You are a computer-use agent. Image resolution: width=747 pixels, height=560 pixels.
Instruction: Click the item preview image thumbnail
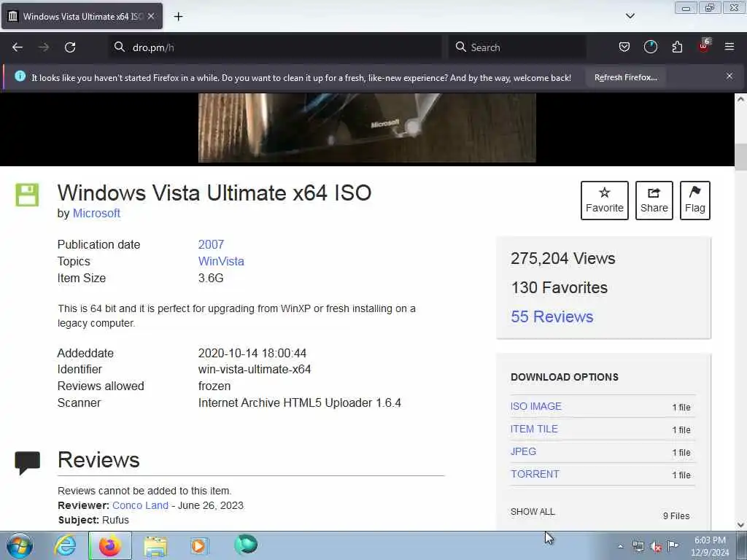pos(367,128)
